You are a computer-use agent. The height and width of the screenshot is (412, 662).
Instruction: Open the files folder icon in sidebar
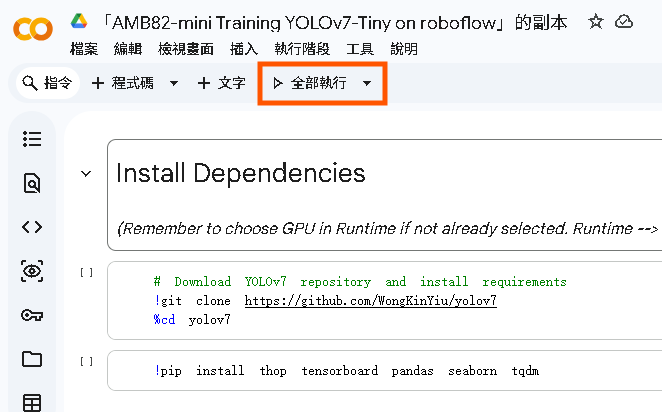click(x=32, y=359)
